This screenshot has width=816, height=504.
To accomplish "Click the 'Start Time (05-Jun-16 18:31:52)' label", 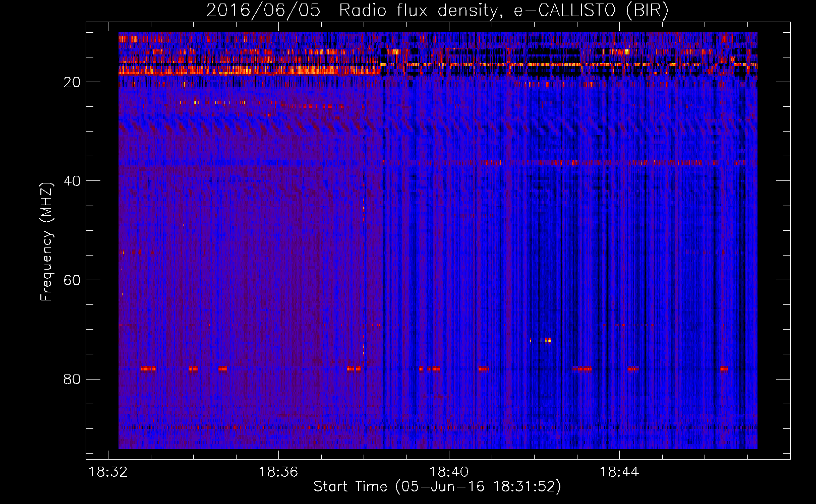I will (x=437, y=487).
